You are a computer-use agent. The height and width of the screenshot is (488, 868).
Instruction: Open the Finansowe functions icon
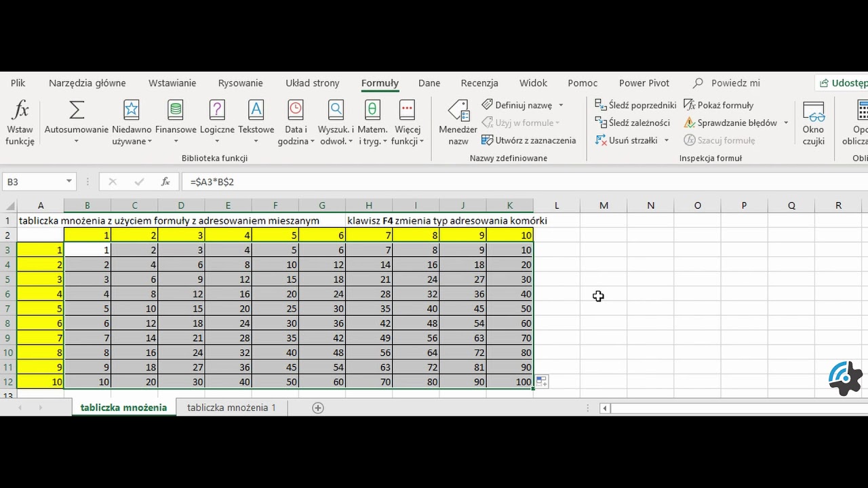click(x=175, y=109)
